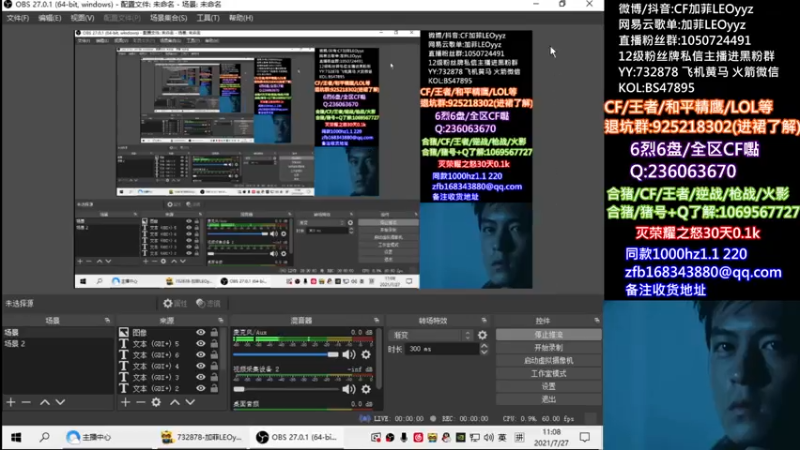Open the Windows Start menu
800x450 pixels.
(x=16, y=437)
